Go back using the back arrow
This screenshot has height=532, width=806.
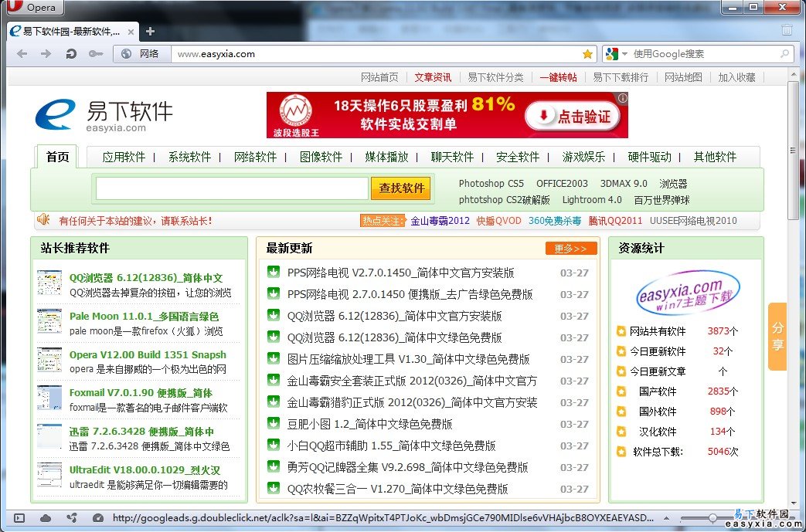pos(22,54)
